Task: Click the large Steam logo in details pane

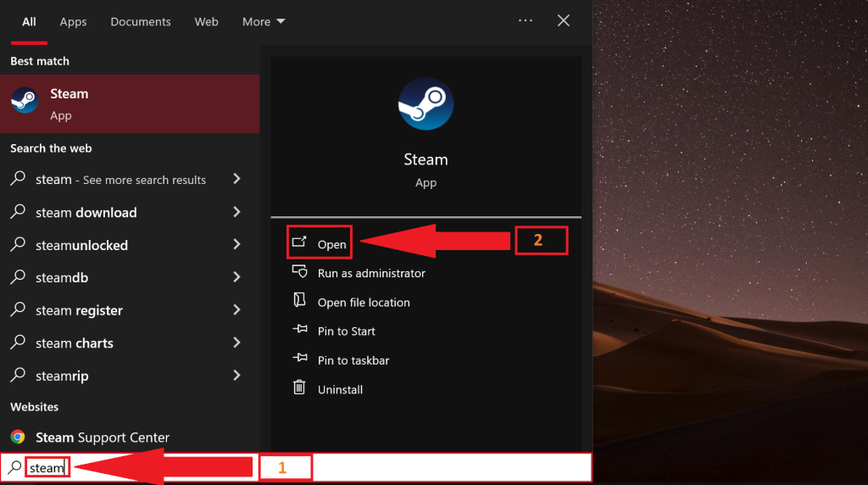Action: (x=426, y=104)
